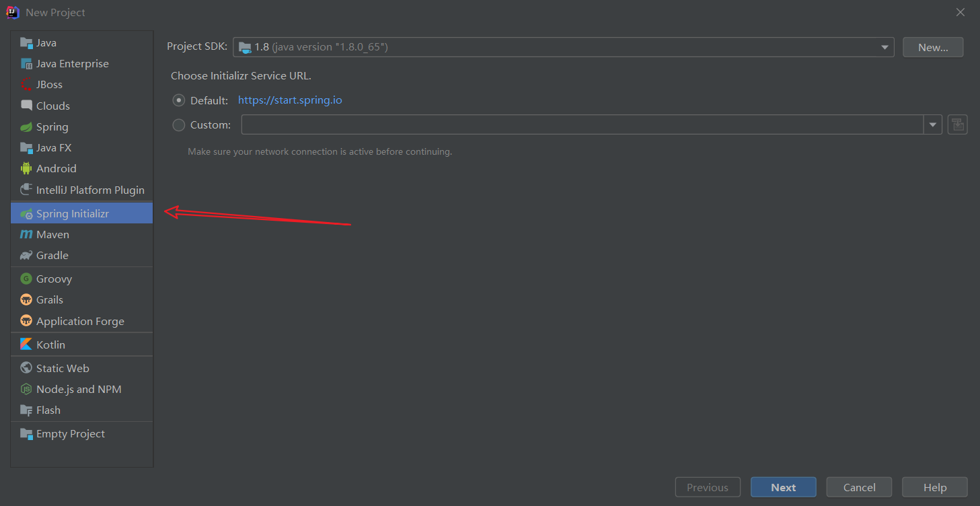Click the "Choose Initializr Service URL." text

[241, 76]
